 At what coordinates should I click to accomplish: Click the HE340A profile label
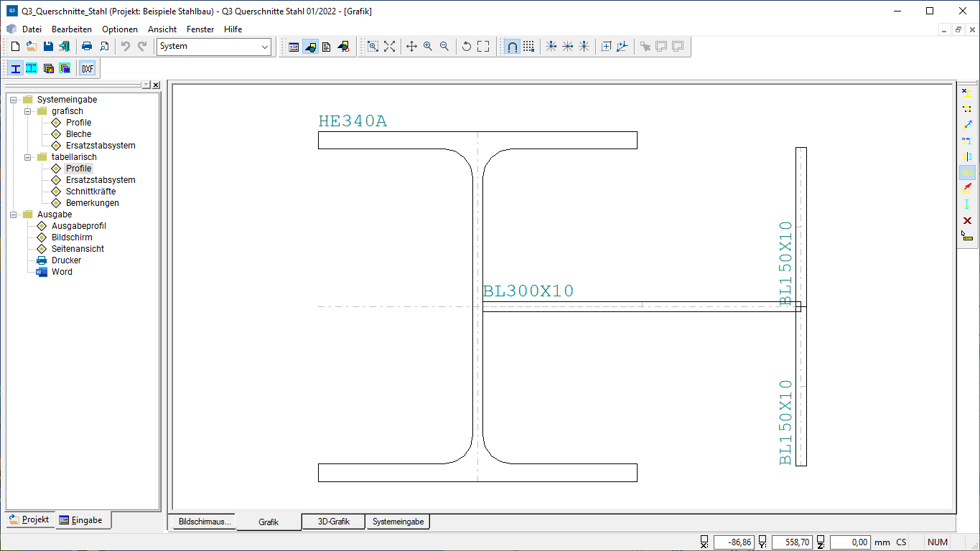pos(353,121)
